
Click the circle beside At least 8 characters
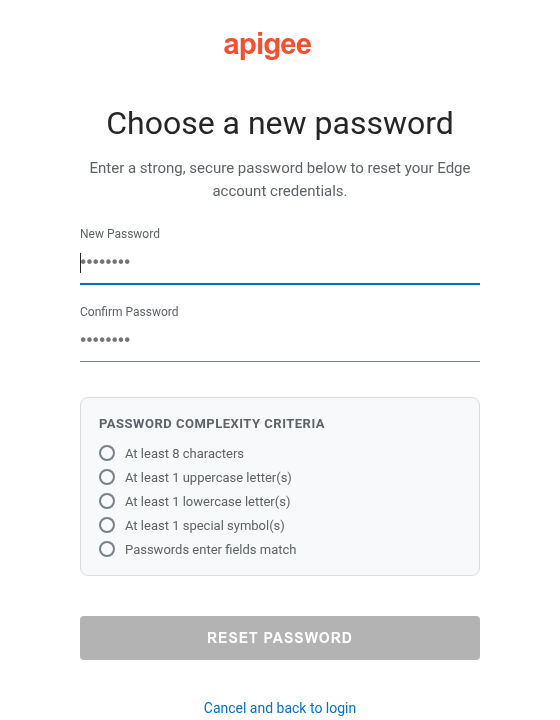pos(107,453)
